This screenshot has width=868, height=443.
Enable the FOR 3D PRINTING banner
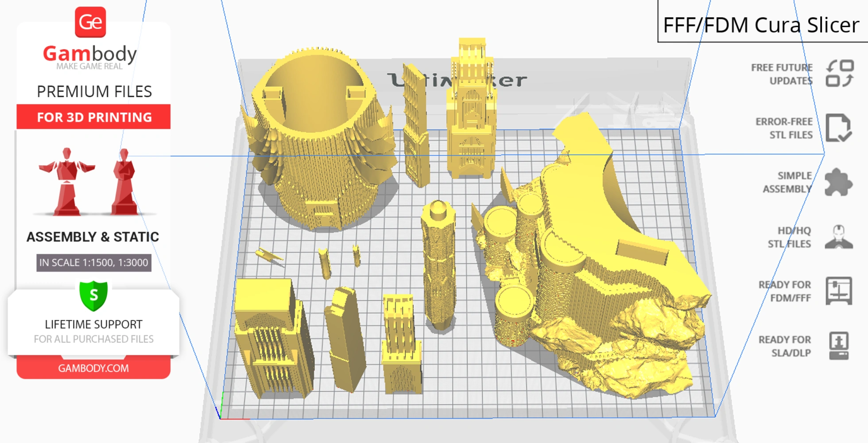coord(93,117)
